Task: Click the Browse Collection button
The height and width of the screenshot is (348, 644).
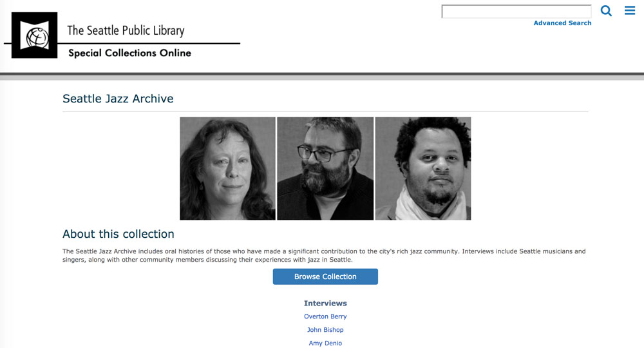Action: point(325,276)
